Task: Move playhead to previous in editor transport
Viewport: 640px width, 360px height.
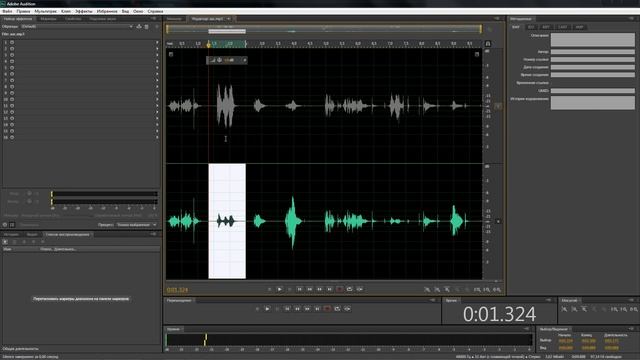Action: pyautogui.click(x=300, y=289)
